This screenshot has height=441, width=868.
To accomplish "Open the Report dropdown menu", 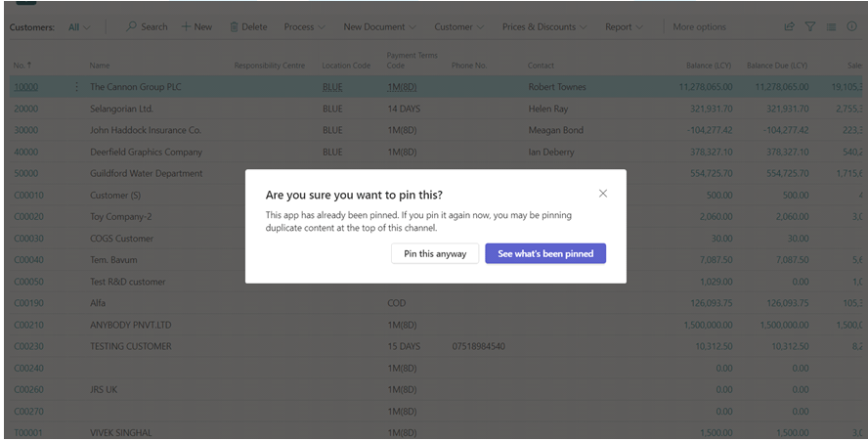I will click(624, 26).
